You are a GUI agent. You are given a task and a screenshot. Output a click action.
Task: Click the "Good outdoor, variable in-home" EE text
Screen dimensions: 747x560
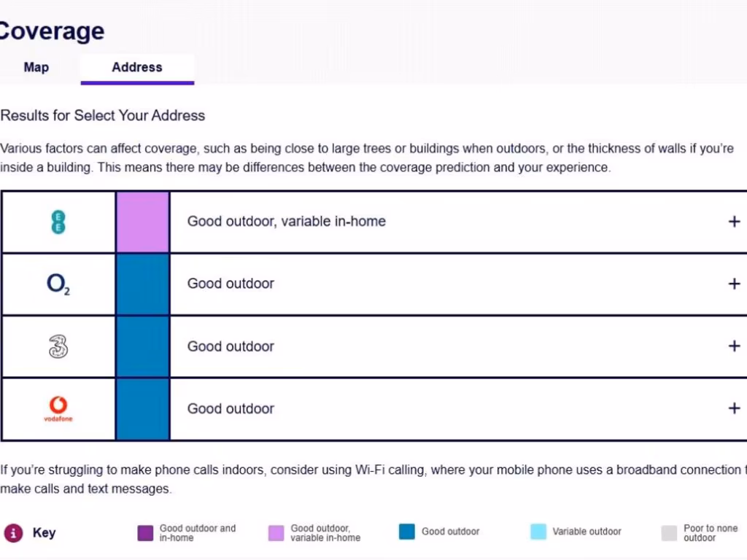287,222
